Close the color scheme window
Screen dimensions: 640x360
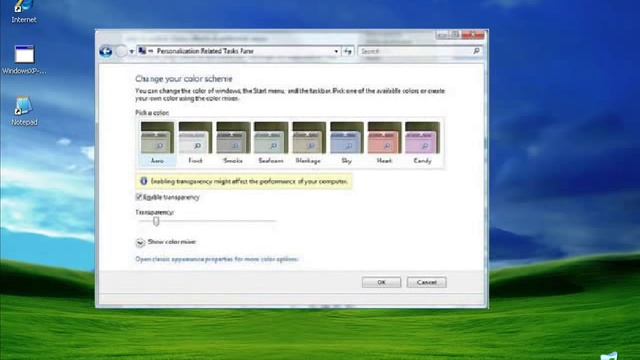tap(473, 36)
